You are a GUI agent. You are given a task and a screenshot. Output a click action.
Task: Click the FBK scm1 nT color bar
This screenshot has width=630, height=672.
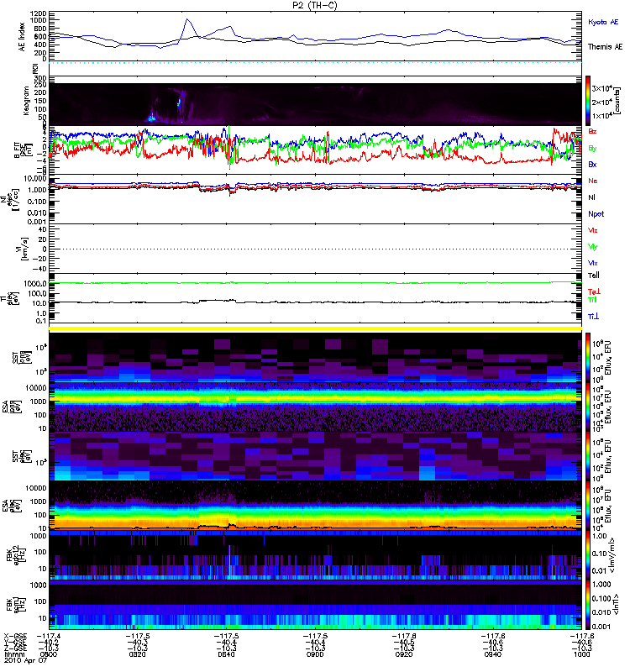(x=589, y=605)
